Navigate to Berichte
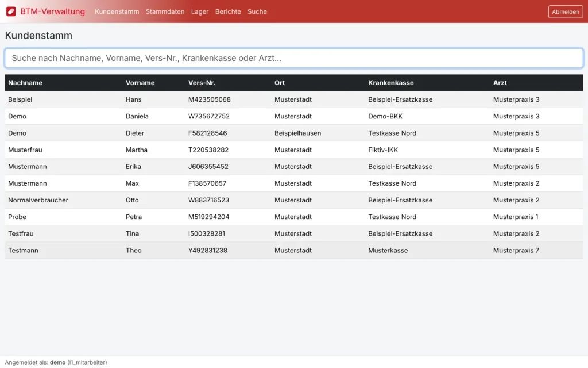Screen dimensions: 588x368 coord(228,11)
